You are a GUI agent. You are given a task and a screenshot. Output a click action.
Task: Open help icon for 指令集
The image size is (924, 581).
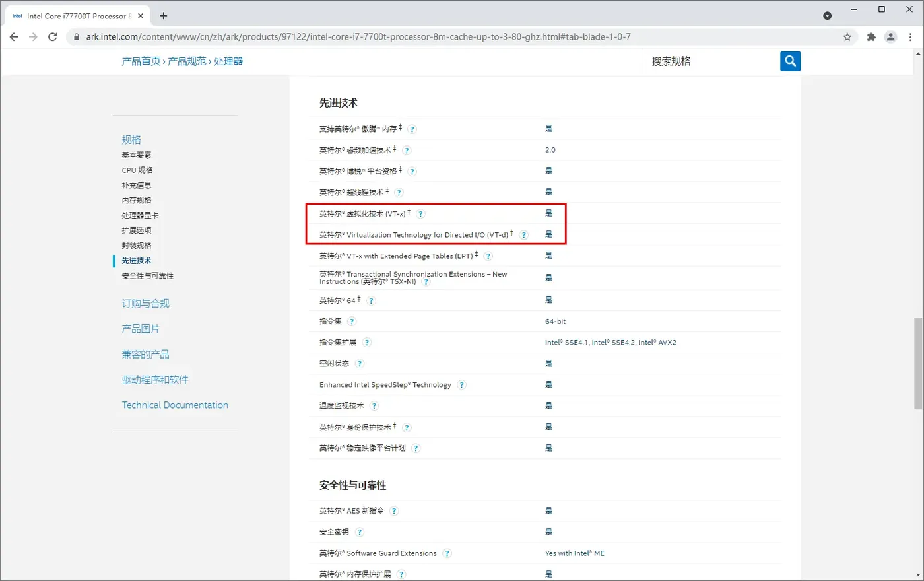[x=352, y=322]
